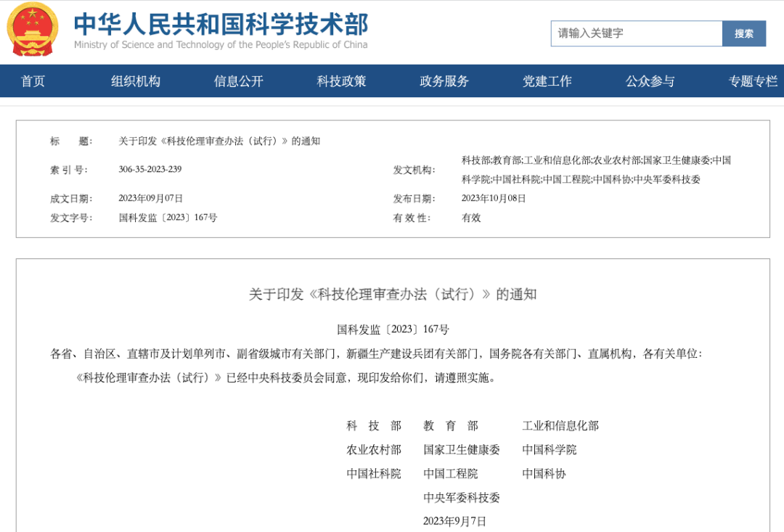
Task: Open the 政务服务 navigation menu
Action: click(444, 81)
